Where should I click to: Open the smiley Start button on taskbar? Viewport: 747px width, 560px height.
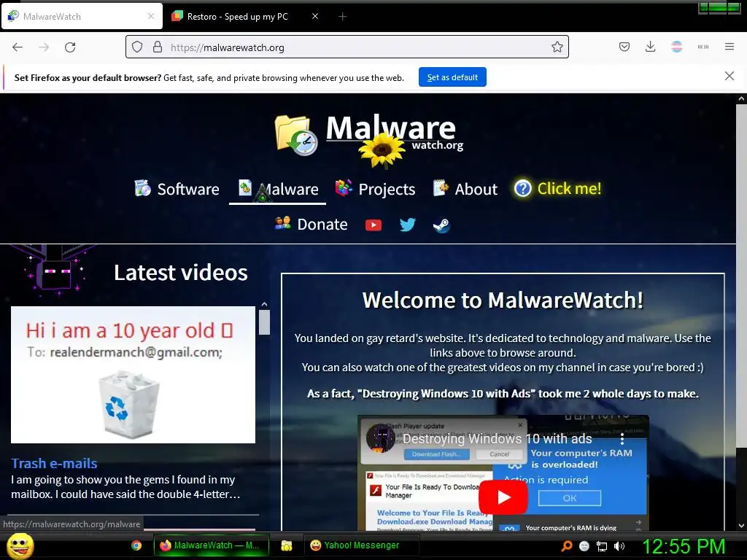20,545
